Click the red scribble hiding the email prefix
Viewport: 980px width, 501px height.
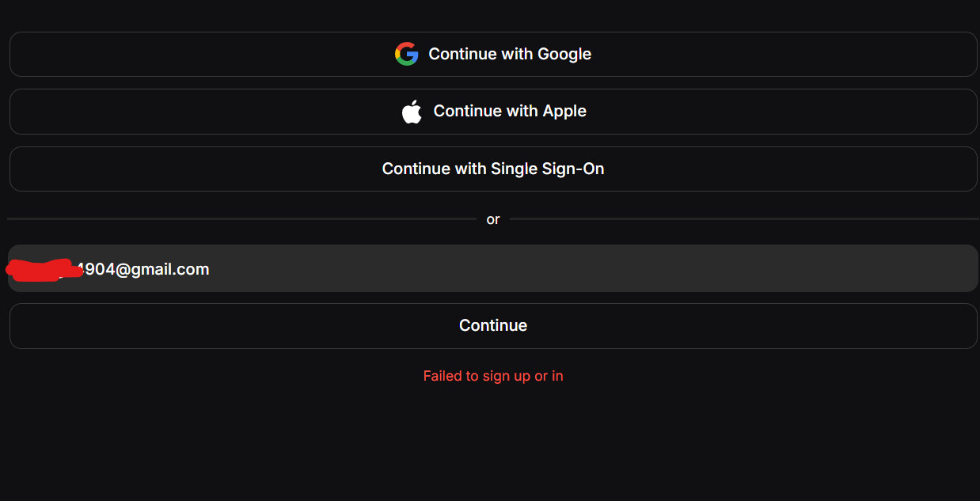point(44,270)
